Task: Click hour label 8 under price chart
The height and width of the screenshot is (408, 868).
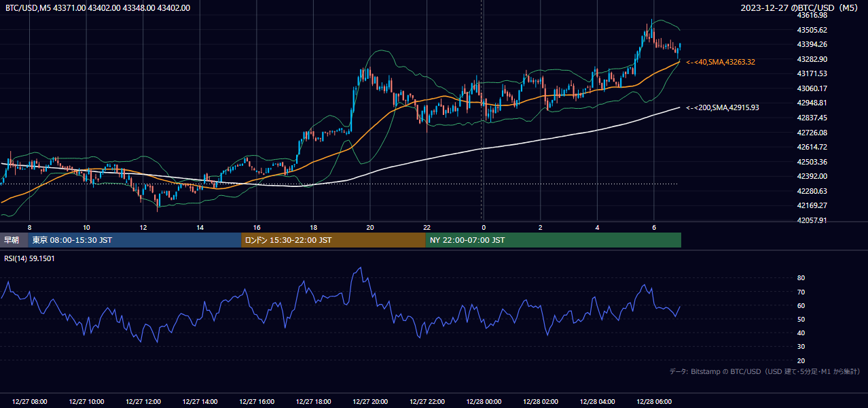Action: [x=29, y=227]
